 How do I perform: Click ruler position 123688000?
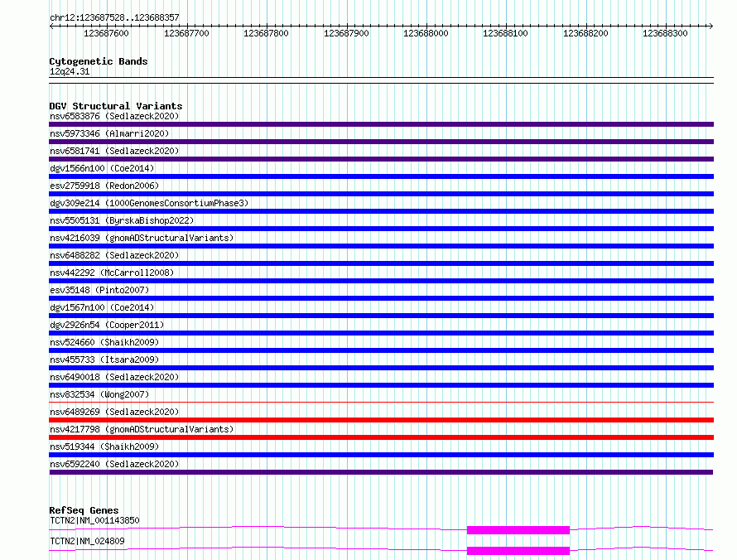coord(426,33)
